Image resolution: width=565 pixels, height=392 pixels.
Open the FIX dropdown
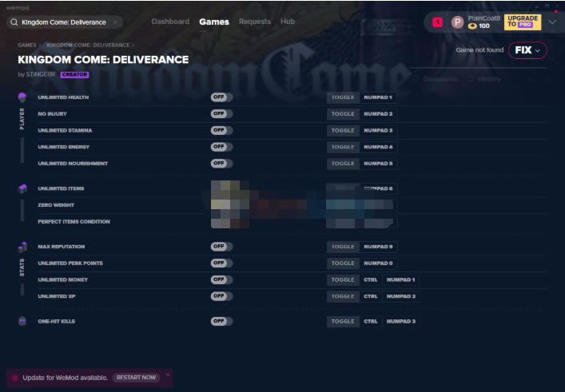[527, 50]
